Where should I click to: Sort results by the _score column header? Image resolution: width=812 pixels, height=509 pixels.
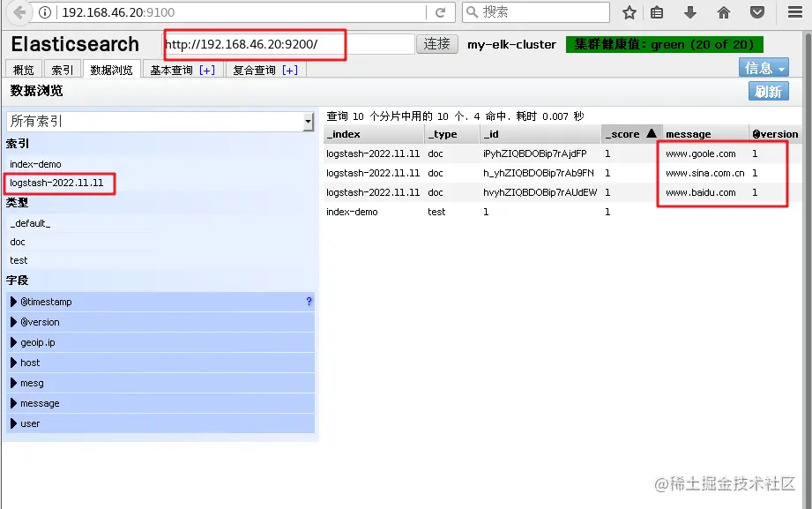[x=624, y=134]
